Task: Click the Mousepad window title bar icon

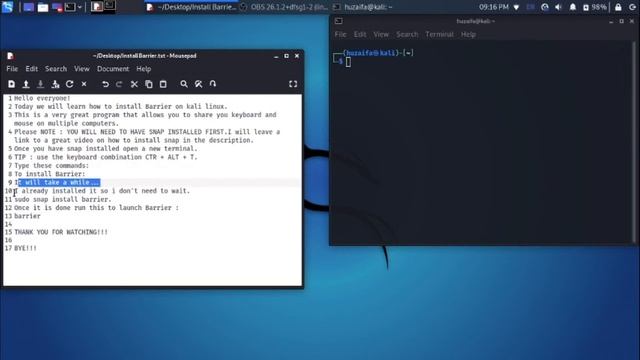Action: [10, 56]
